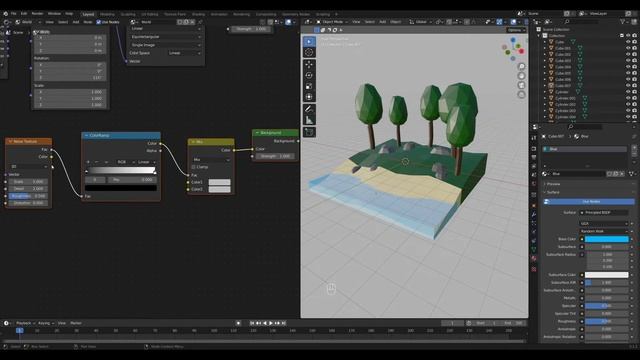Click the viewport Pan hand gizmo icon
640x360 pixels.
521,76
